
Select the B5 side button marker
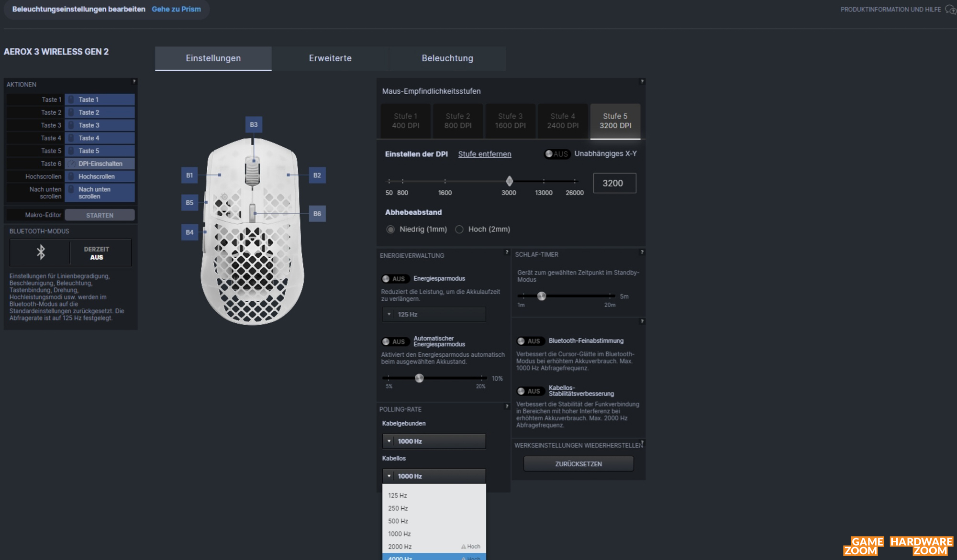point(189,203)
